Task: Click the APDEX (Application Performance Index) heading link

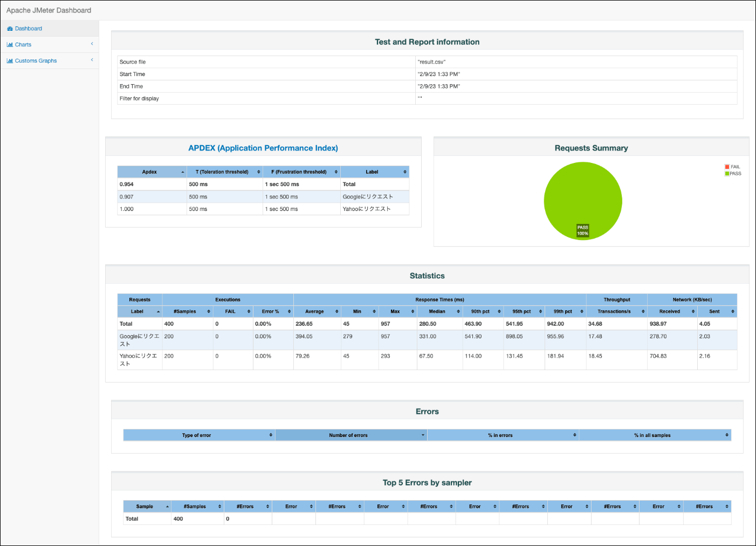Action: (263, 148)
